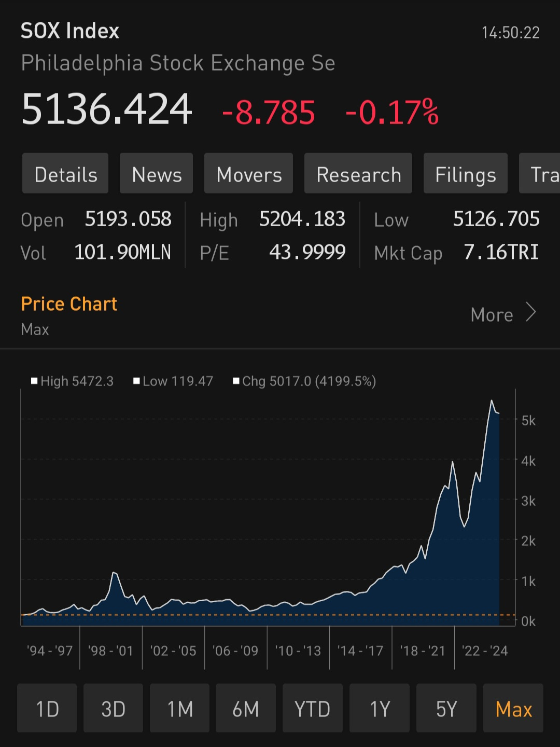Switch to the Filings tab
Screen dimensions: 560x747
click(466, 173)
